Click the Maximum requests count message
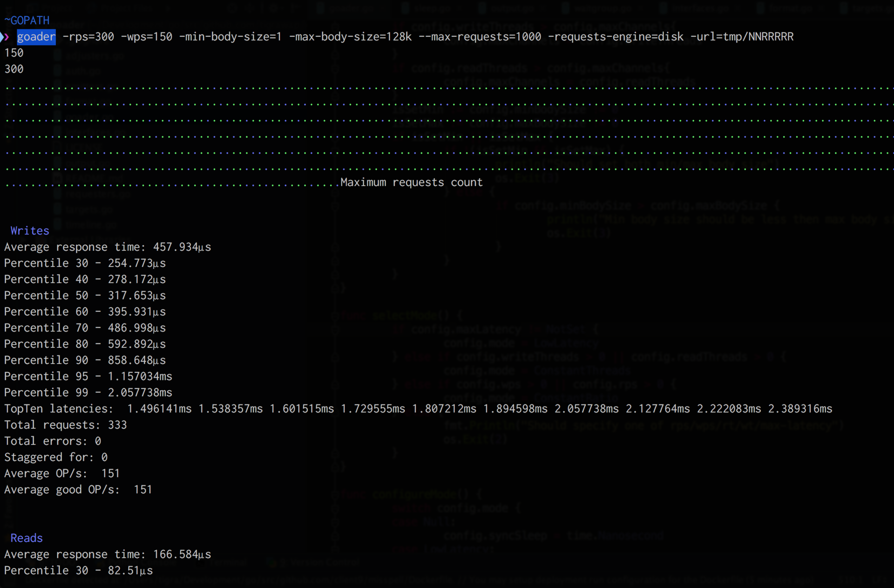This screenshot has height=588, width=894. tap(411, 182)
